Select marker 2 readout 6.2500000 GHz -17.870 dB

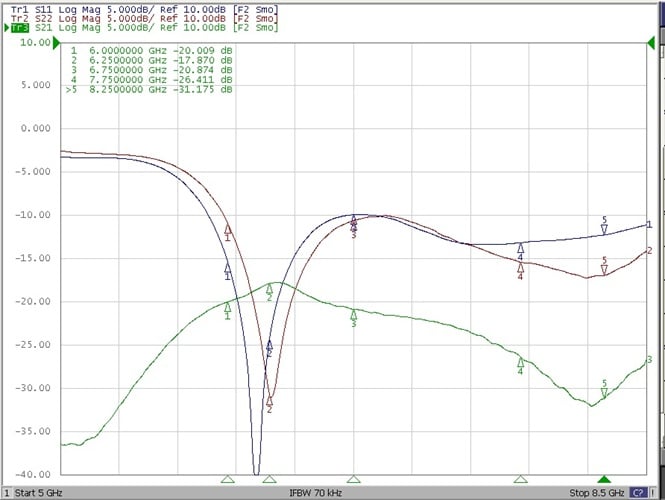point(151,60)
